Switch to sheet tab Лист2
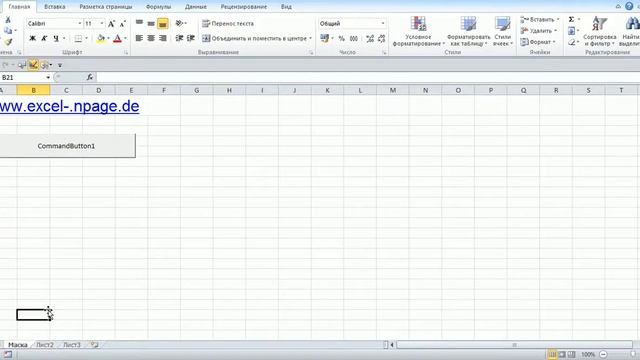The width and height of the screenshot is (640, 360). tap(45, 345)
